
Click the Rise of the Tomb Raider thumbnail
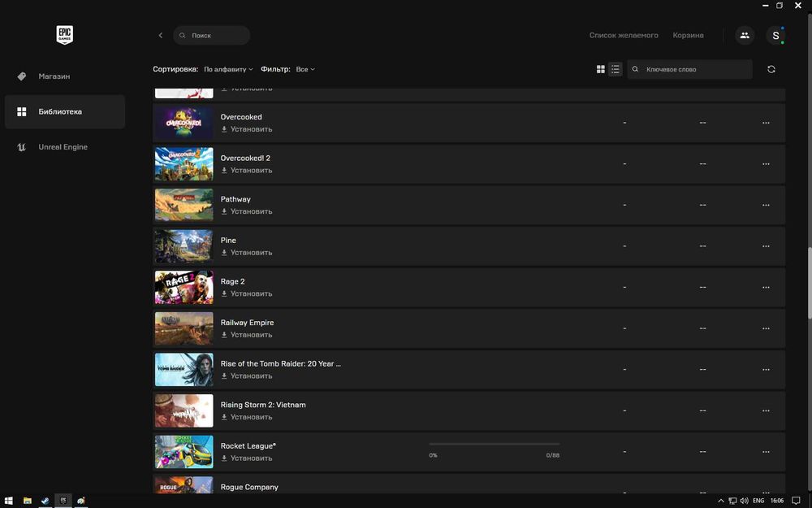pyautogui.click(x=184, y=370)
